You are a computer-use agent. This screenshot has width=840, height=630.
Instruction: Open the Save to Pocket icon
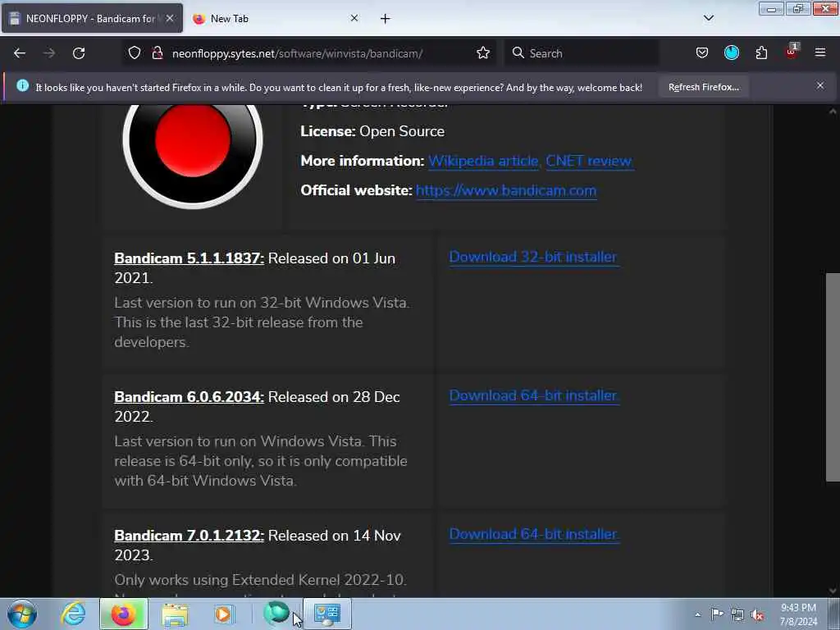click(702, 52)
